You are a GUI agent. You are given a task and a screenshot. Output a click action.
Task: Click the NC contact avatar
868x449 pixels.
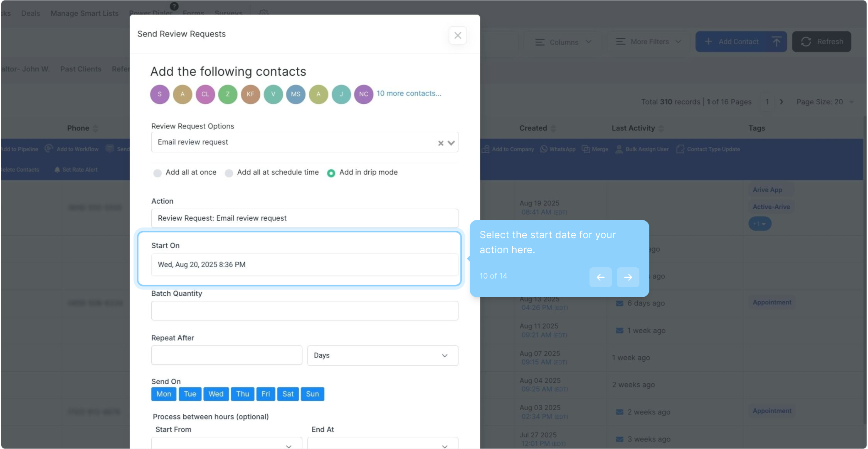(x=363, y=94)
